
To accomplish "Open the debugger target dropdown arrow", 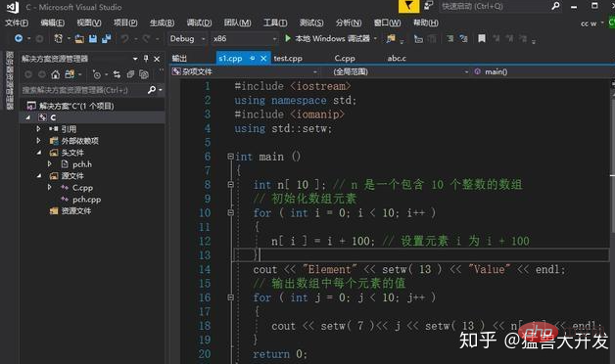I will pyautogui.click(x=375, y=38).
